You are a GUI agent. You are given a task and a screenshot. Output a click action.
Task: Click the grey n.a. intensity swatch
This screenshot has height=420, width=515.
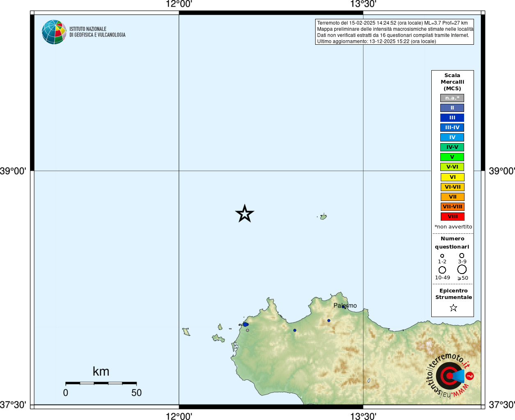(x=452, y=98)
